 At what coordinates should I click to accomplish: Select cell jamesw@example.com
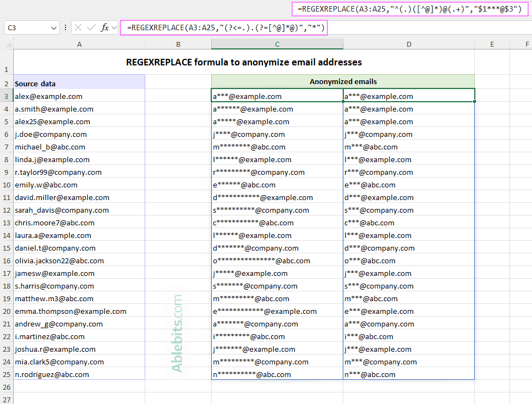point(79,273)
